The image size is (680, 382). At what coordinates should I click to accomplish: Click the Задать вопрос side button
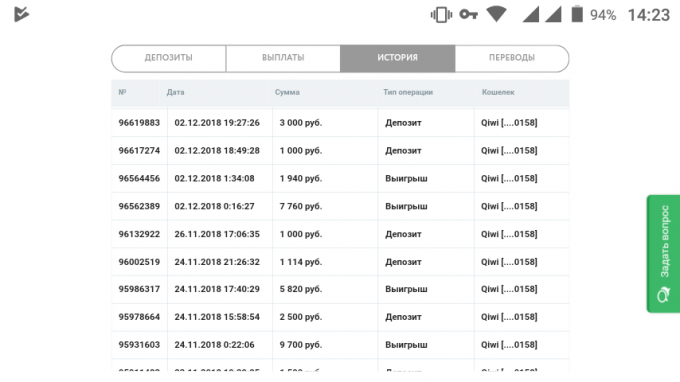click(664, 254)
